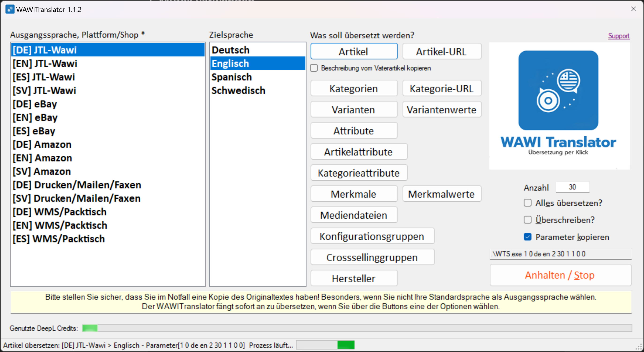Select [DE] WMS/Packtisch entry
Screen dimensions: 644x352
point(108,212)
